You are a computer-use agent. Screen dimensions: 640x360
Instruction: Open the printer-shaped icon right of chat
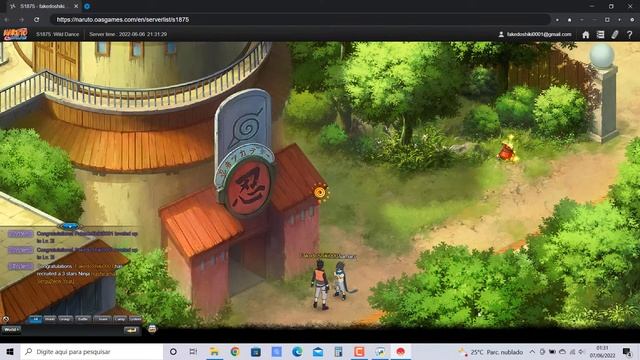(152, 329)
